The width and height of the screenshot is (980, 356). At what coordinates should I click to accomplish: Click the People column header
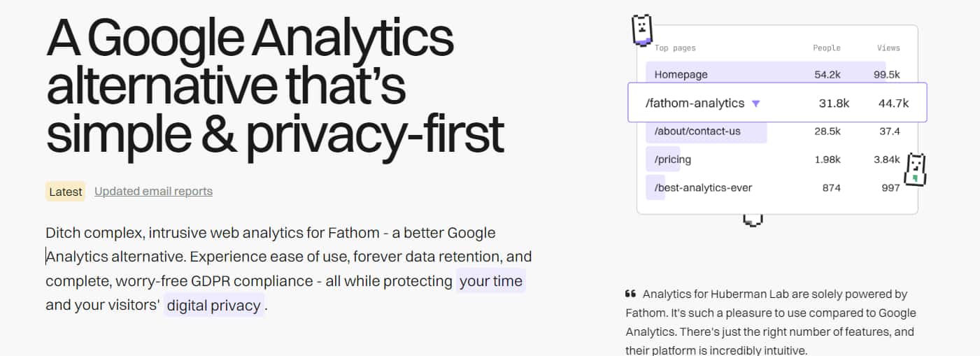pyautogui.click(x=827, y=48)
